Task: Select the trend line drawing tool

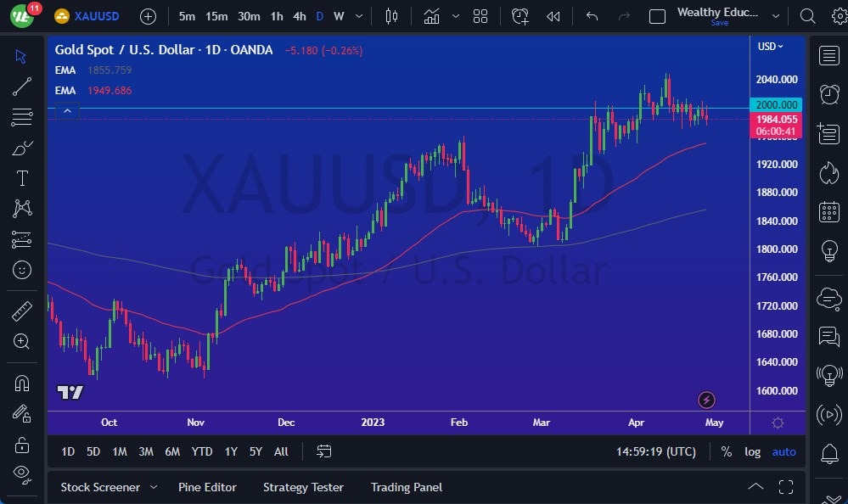Action: pos(21,87)
